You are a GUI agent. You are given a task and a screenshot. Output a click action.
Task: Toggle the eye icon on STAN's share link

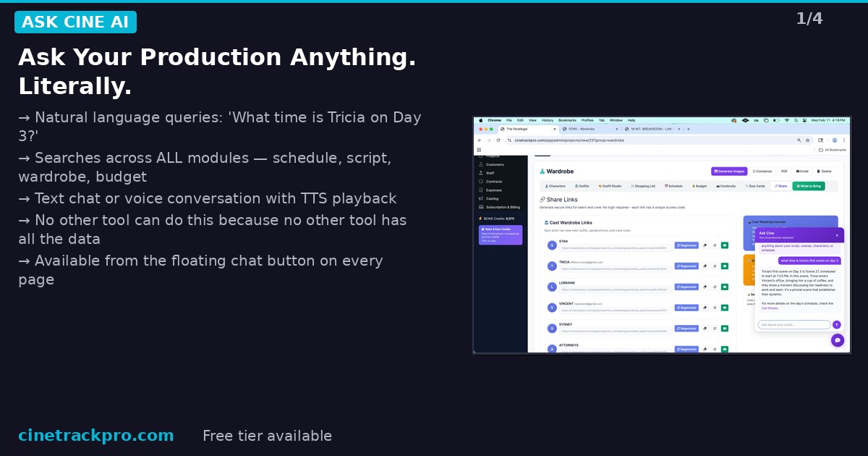(x=705, y=245)
